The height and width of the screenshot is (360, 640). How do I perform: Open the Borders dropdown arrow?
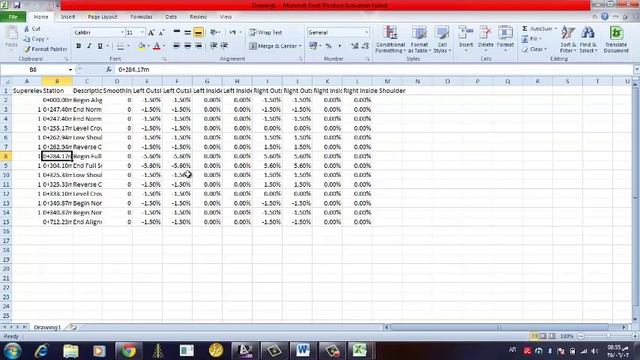tap(128, 46)
